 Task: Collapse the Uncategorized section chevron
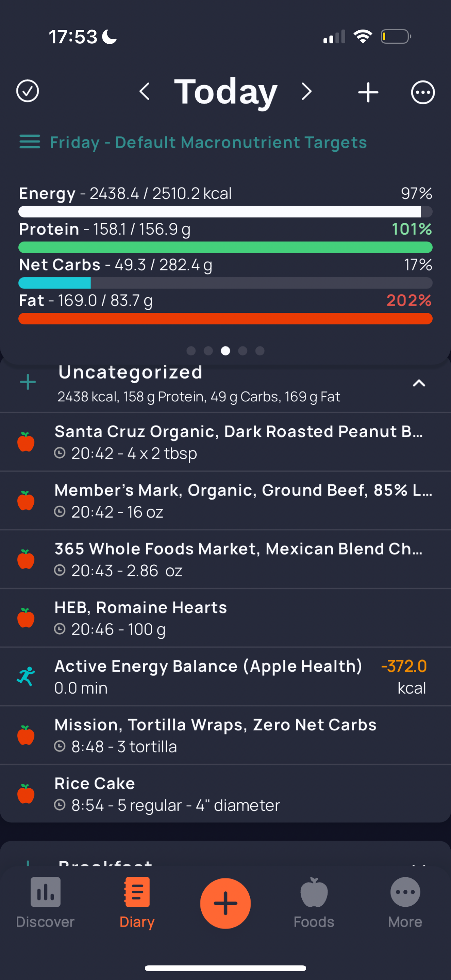pos(418,383)
